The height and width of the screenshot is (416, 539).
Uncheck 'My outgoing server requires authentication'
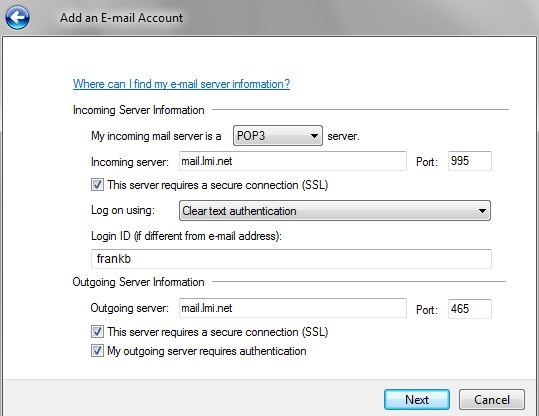97,351
